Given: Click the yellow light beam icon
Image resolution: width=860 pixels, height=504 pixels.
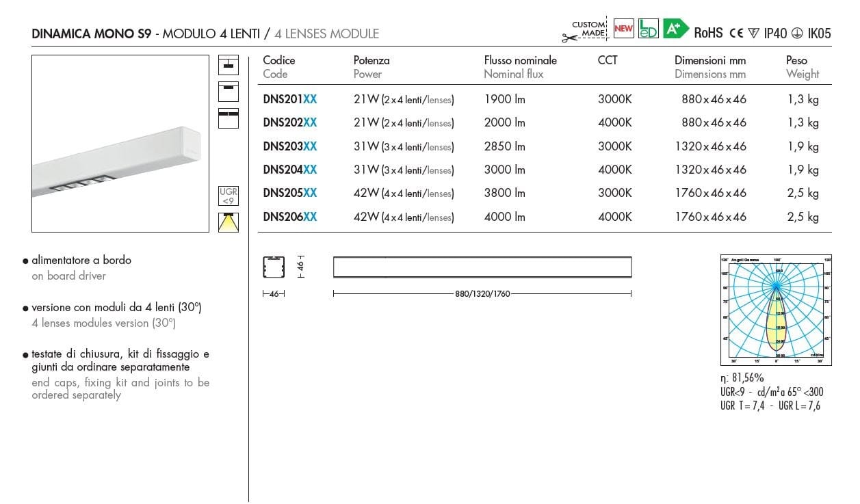Looking at the screenshot, I should [228, 222].
